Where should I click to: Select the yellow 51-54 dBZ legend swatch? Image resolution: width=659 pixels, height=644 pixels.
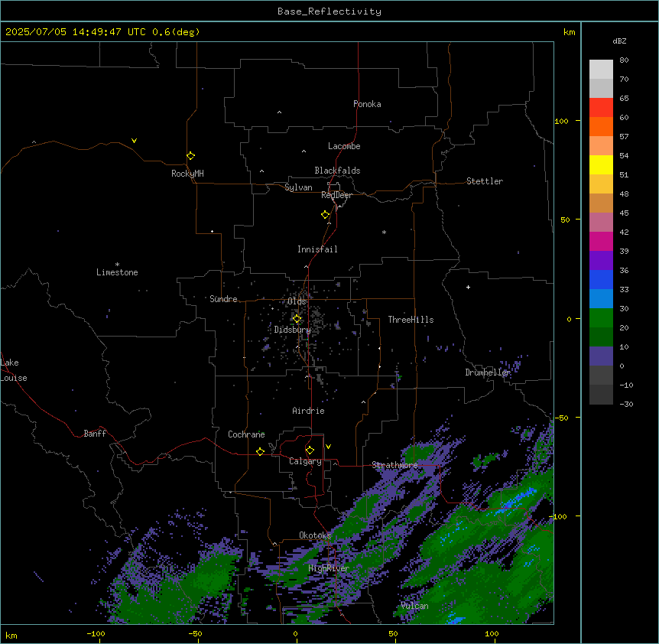601,164
